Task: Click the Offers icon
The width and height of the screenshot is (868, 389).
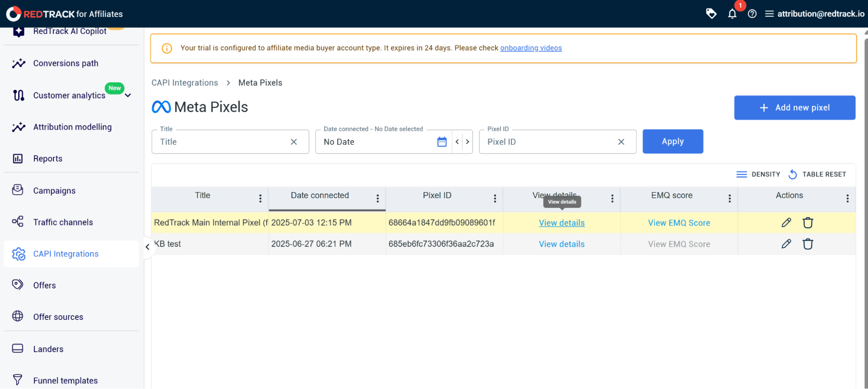Action: coord(17,285)
